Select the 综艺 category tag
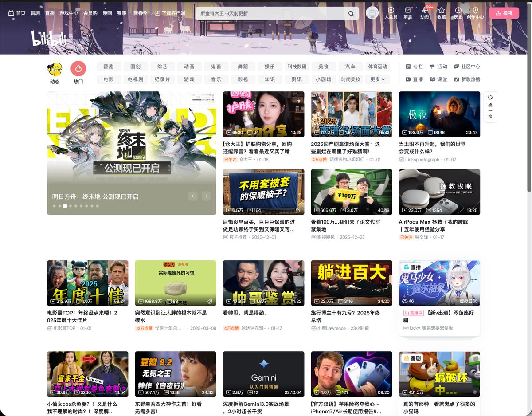532x416 pixels. coord(162,67)
